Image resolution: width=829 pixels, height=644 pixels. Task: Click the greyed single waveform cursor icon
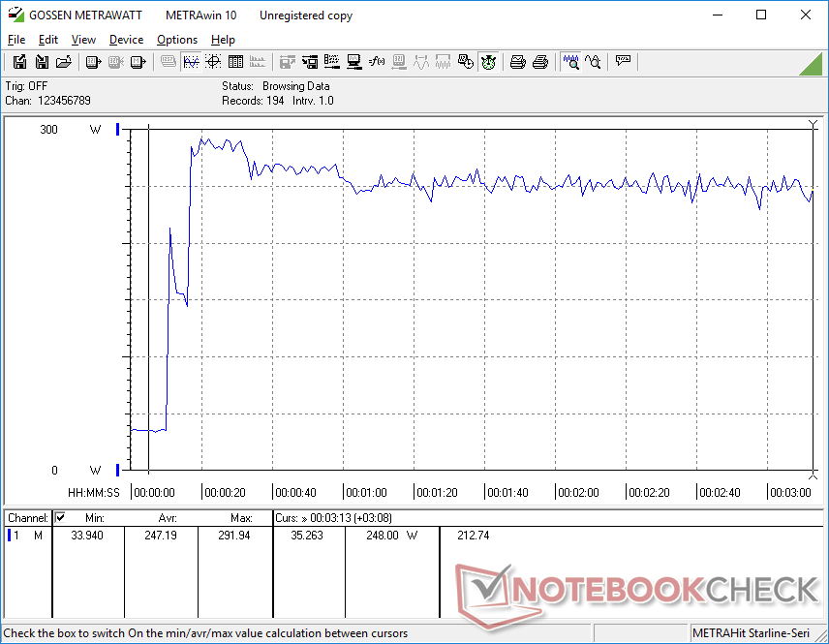(421, 62)
